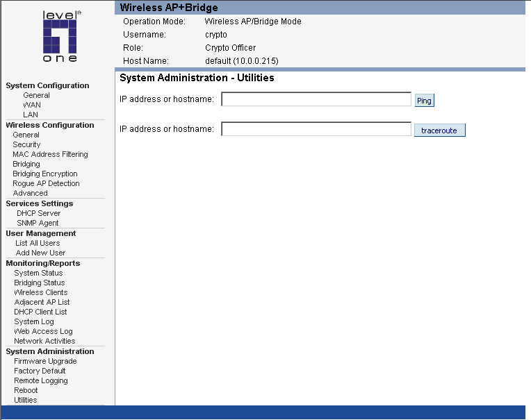Open General under Wireless Configuration

(x=26, y=135)
